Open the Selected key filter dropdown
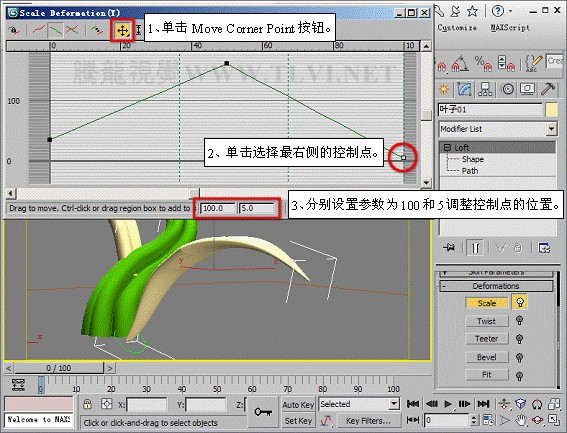567x433 pixels. coord(359,404)
